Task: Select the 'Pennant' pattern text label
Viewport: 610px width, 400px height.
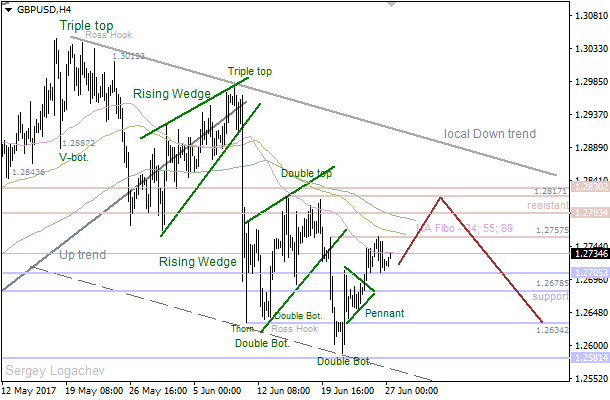Action: pyautogui.click(x=384, y=313)
